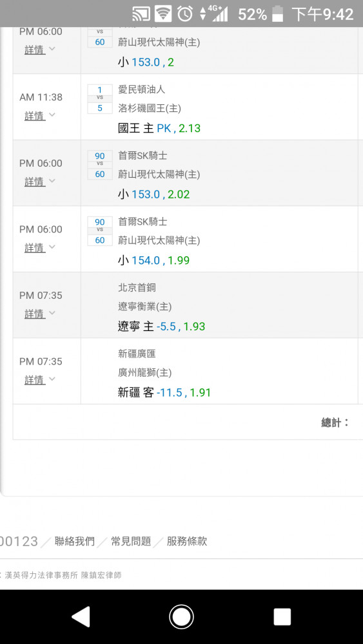Expand 詳情 for 新疆廣匯 match row
The height and width of the screenshot is (644, 363).
(x=39, y=380)
